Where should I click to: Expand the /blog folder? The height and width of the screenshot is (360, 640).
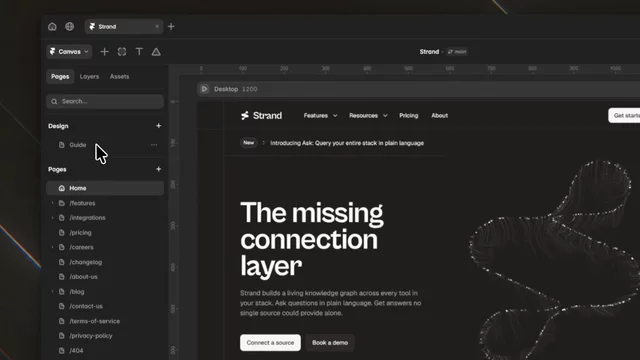click(52, 291)
